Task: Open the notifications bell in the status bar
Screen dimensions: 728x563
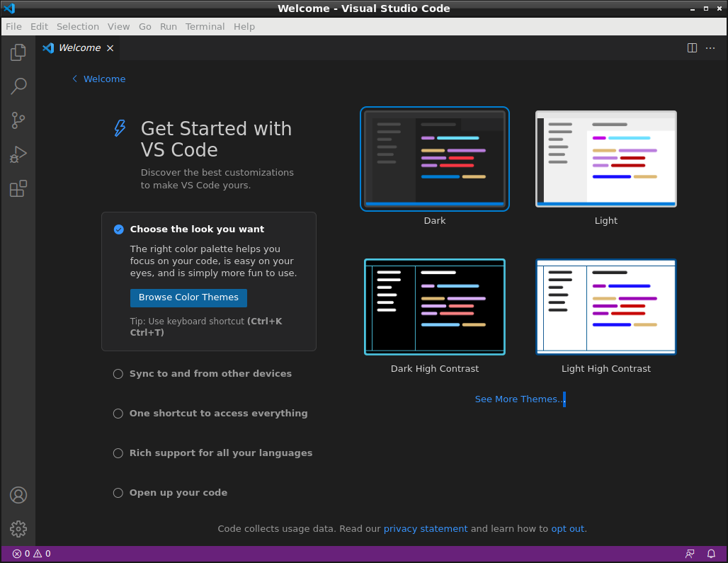Action: tap(710, 554)
